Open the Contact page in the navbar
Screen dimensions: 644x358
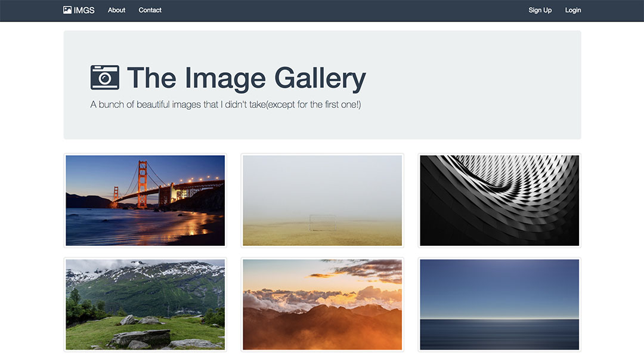pos(150,10)
